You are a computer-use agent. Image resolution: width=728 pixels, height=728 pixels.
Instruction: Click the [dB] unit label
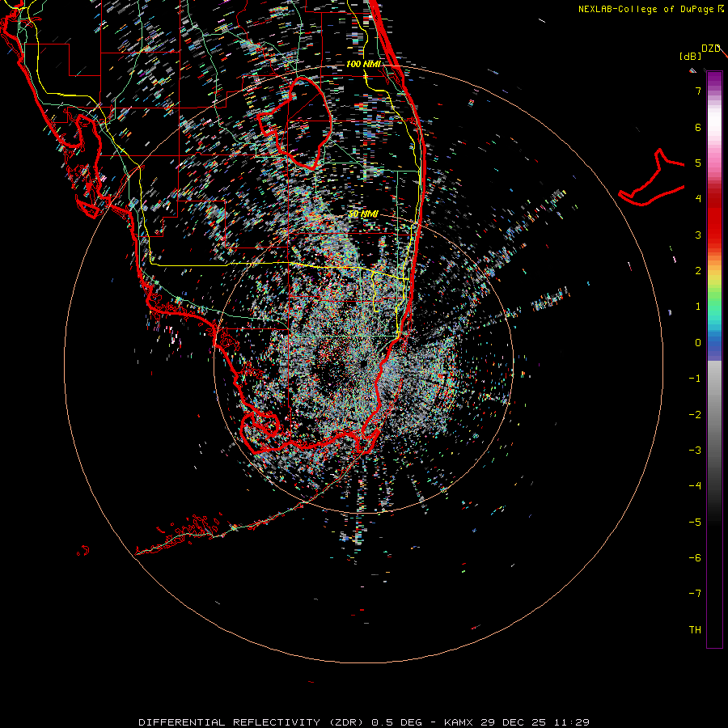click(691, 57)
